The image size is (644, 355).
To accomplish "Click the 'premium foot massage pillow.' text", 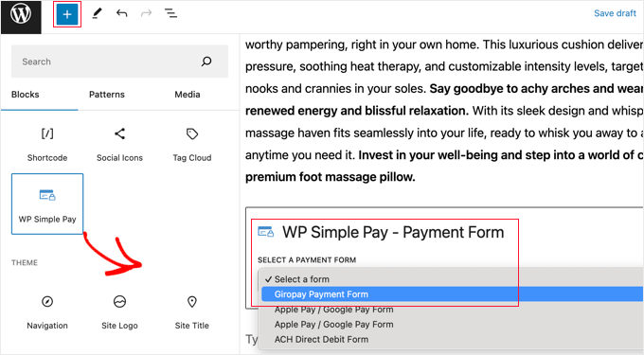I will click(331, 177).
